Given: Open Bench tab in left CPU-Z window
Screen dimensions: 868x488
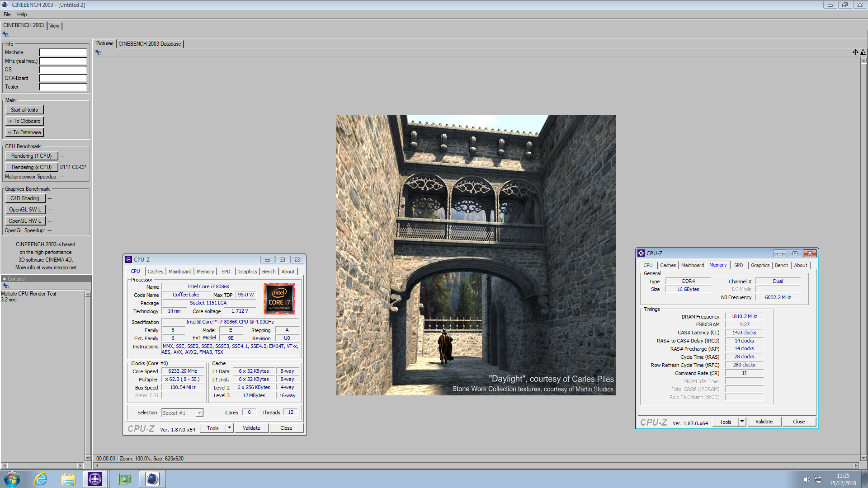Looking at the screenshot, I should pos(269,272).
